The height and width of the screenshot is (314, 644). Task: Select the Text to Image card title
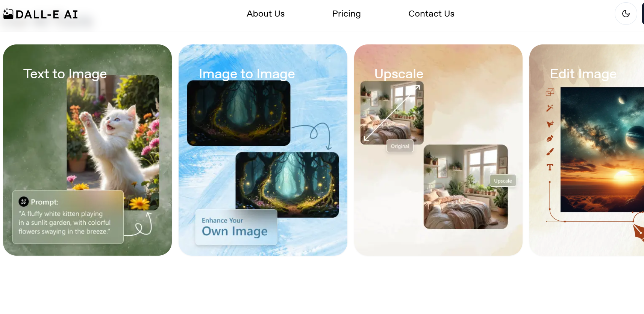click(65, 74)
